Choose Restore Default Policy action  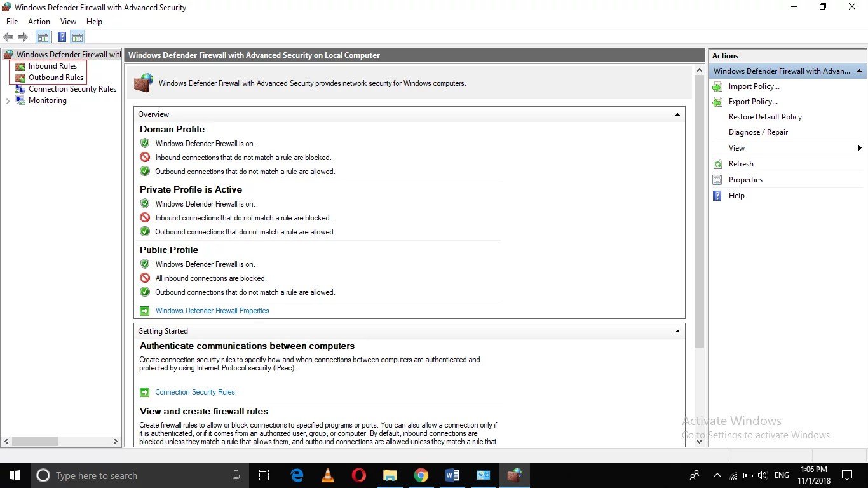click(765, 117)
